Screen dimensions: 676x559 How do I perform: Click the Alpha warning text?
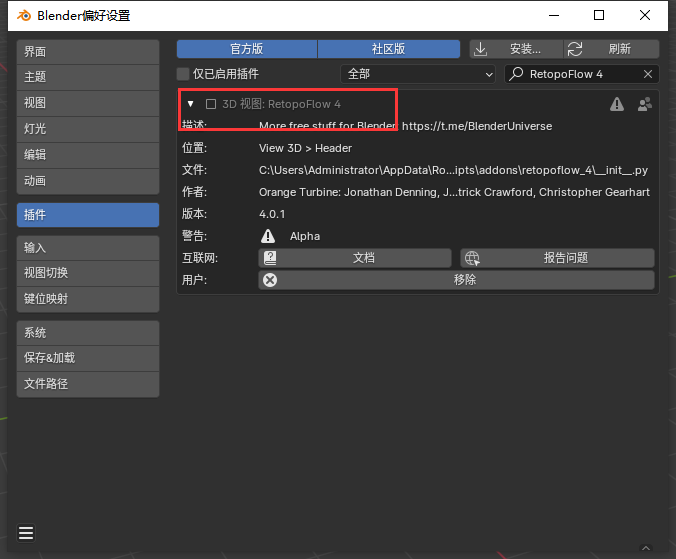point(305,236)
